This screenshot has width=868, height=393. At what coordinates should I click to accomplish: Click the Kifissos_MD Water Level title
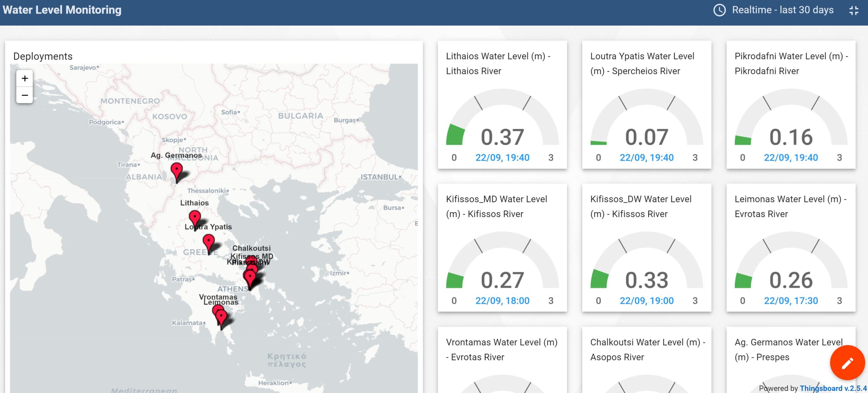pyautogui.click(x=496, y=206)
